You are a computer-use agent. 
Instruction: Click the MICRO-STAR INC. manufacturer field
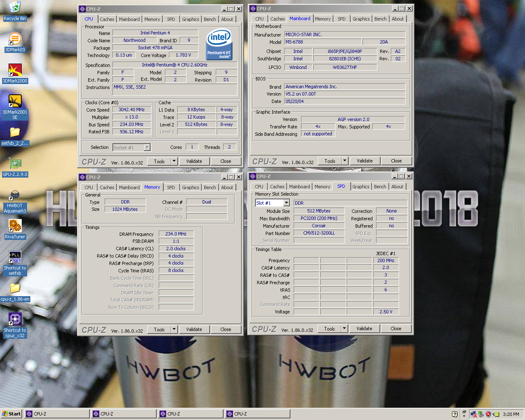click(x=345, y=34)
